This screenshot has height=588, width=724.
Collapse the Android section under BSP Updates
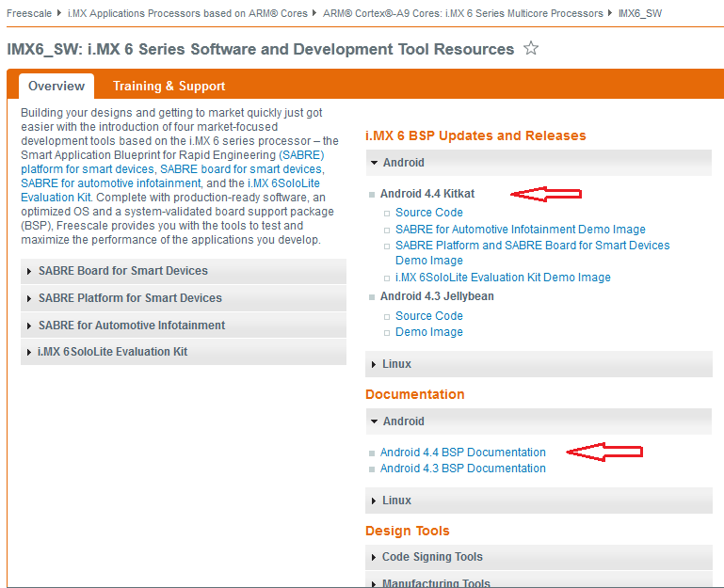point(539,163)
